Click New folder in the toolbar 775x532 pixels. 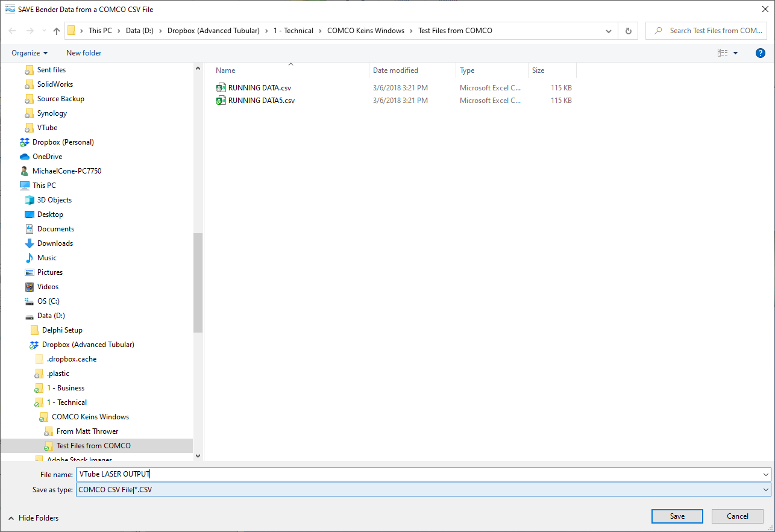[x=84, y=53]
